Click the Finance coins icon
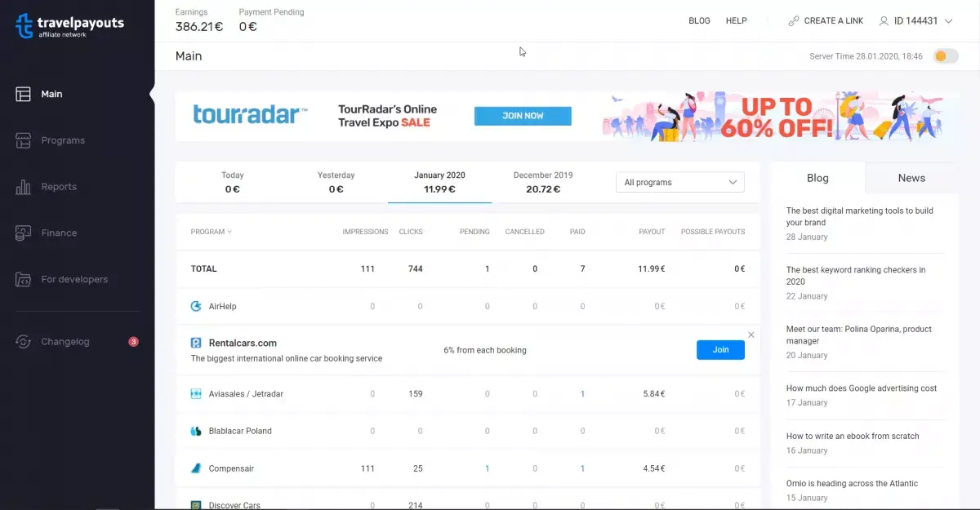 point(24,233)
